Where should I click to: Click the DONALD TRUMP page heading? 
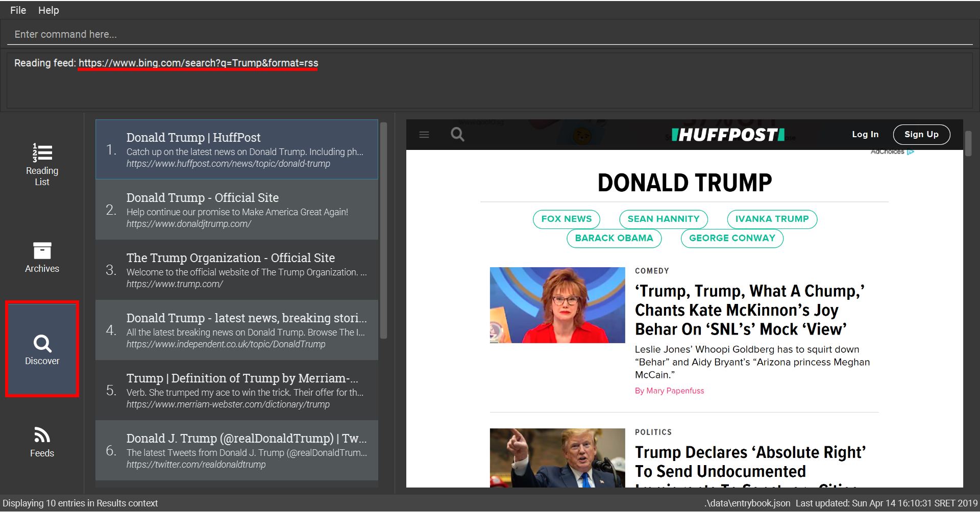click(684, 183)
